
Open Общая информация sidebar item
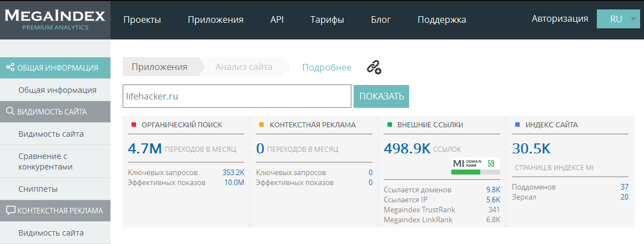tap(58, 89)
